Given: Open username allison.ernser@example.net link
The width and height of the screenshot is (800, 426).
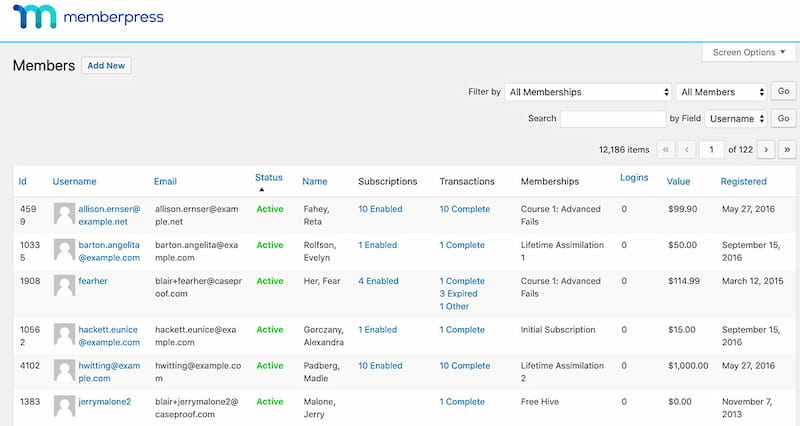Looking at the screenshot, I should 109,215.
